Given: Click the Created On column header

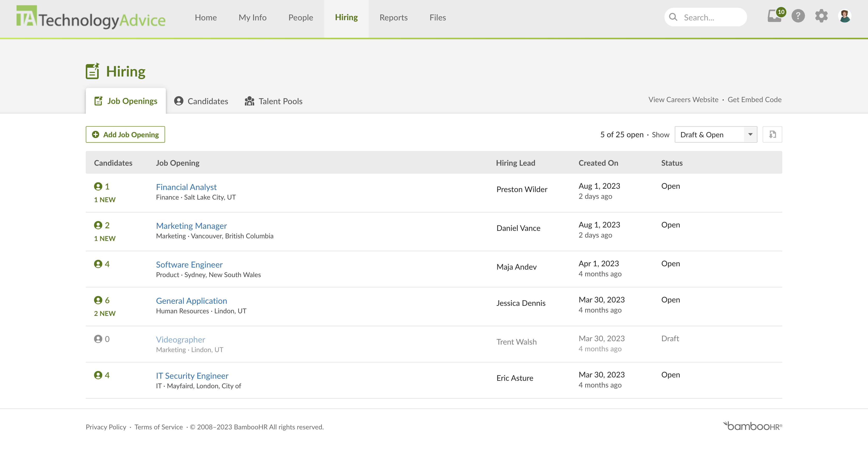Looking at the screenshot, I should coord(599,163).
